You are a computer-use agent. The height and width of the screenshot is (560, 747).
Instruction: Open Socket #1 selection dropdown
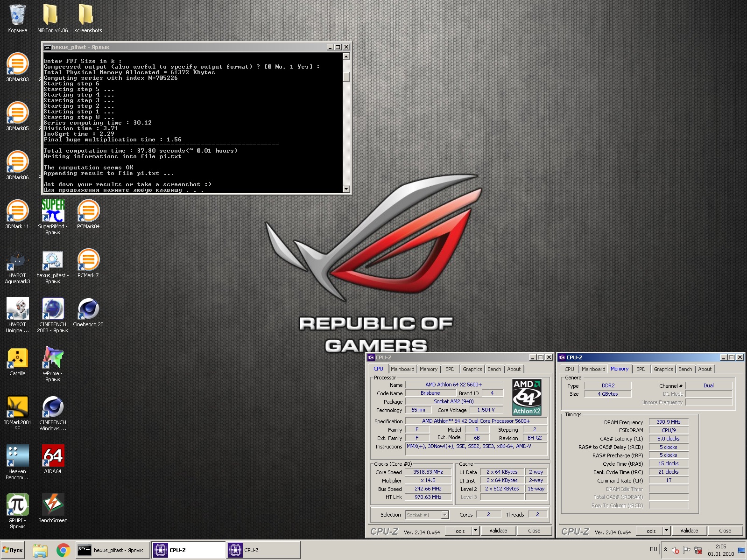click(x=427, y=515)
